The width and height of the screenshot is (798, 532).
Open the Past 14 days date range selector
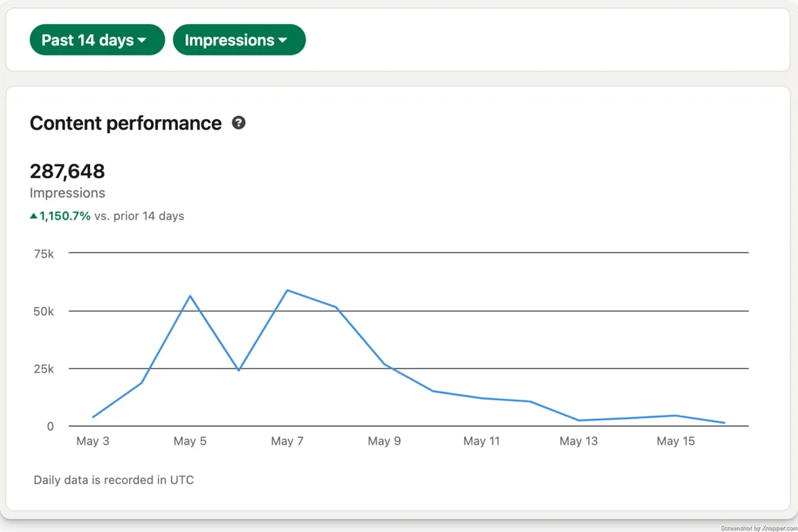click(97, 39)
